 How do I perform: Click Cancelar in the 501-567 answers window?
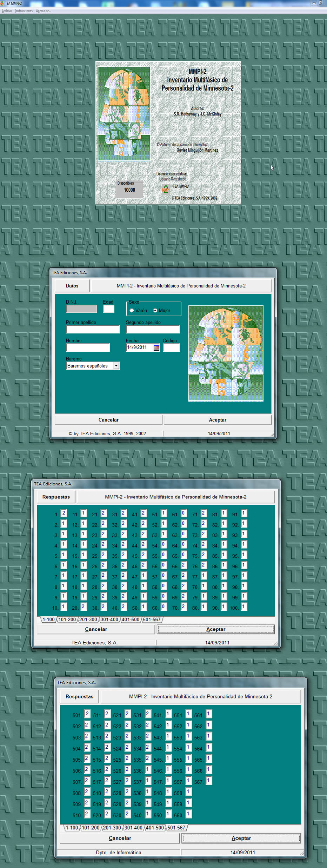coord(120,838)
